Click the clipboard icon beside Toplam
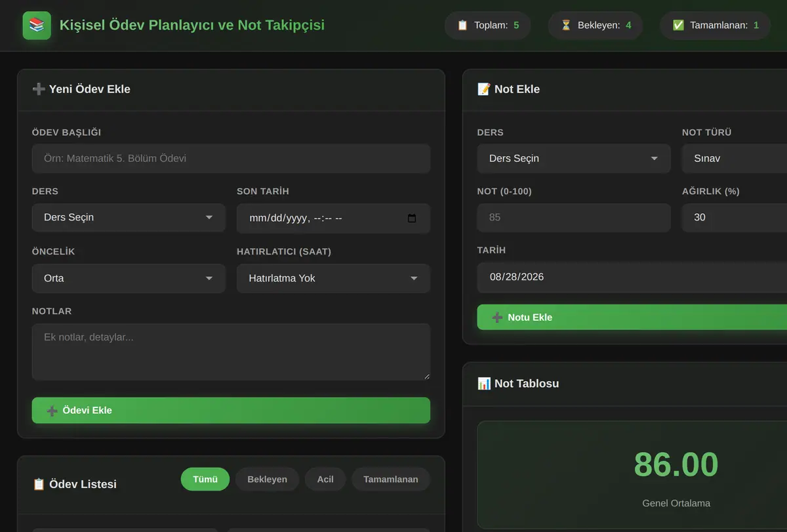 click(x=462, y=26)
